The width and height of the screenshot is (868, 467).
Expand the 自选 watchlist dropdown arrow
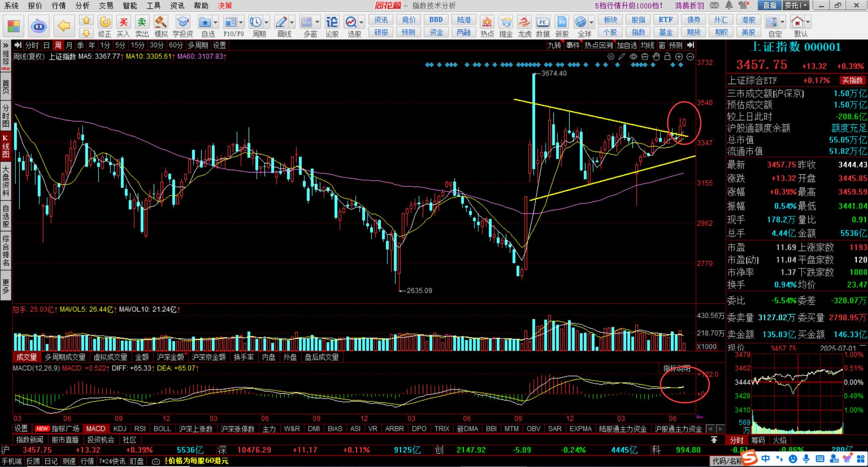tap(216, 22)
